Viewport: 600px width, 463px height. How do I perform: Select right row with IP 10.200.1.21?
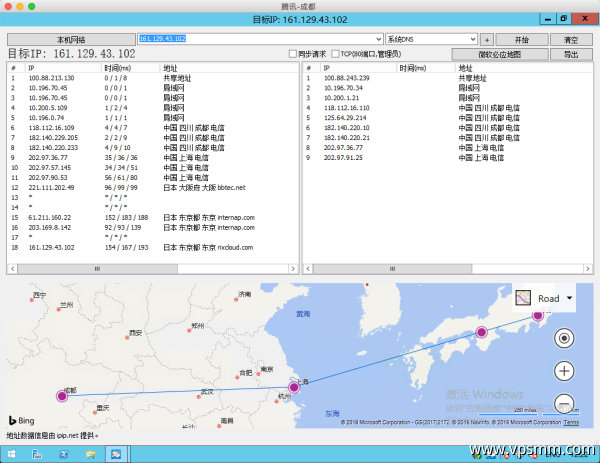point(448,98)
